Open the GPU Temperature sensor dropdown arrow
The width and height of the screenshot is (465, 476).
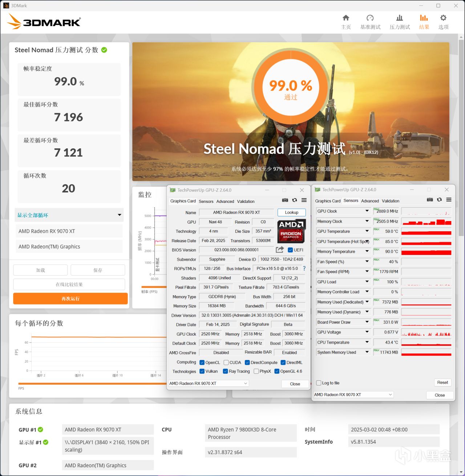coord(367,231)
